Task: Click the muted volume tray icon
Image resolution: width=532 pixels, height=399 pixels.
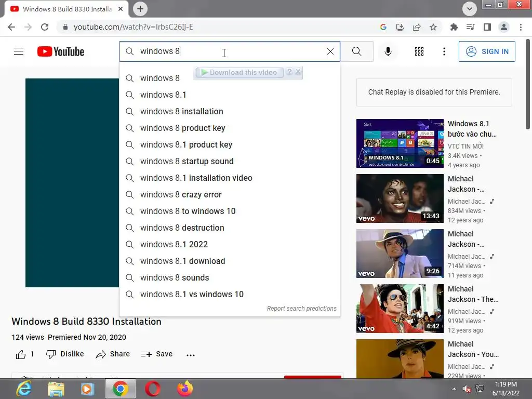Action: pyautogui.click(x=467, y=389)
